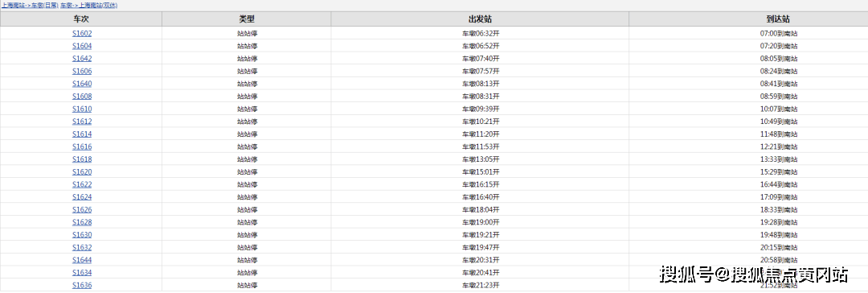Open train S1616 link
The image size is (868, 293).
[82, 146]
